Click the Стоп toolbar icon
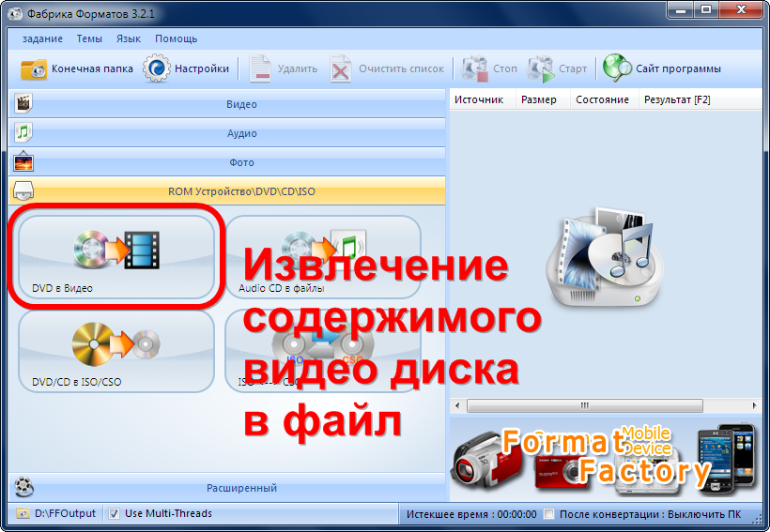The height and width of the screenshot is (532, 770). coord(474,68)
